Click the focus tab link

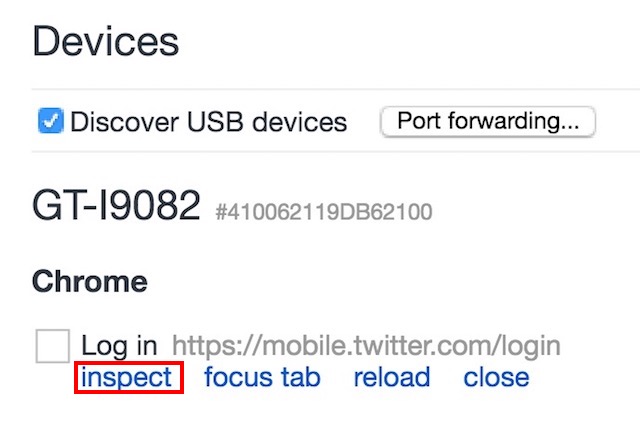coord(262,377)
